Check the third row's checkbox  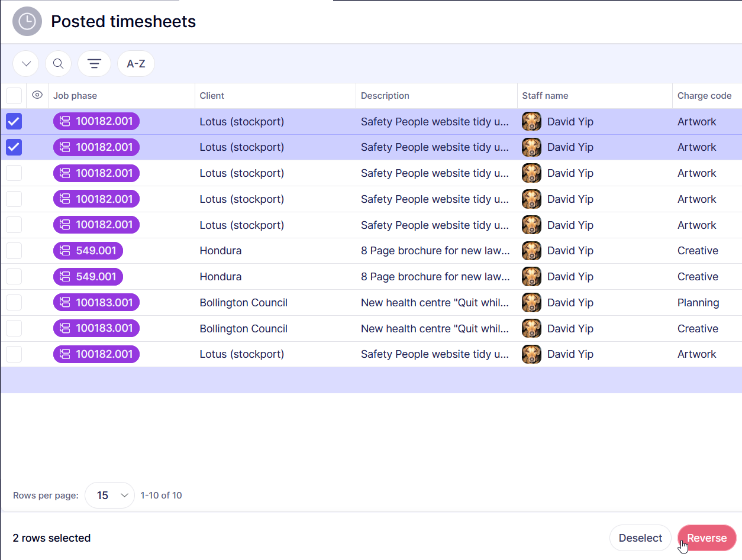pyautogui.click(x=14, y=173)
